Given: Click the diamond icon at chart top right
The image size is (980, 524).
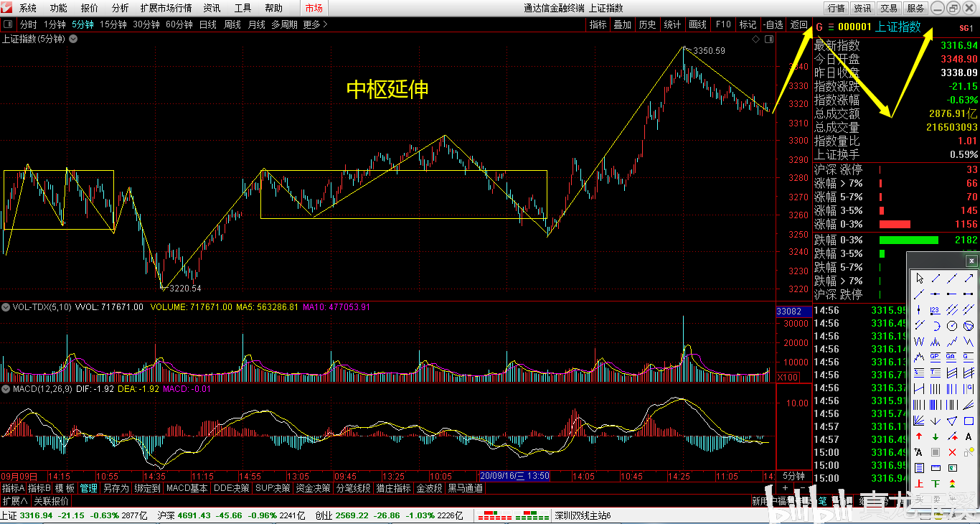Looking at the screenshot, I should (755, 39).
